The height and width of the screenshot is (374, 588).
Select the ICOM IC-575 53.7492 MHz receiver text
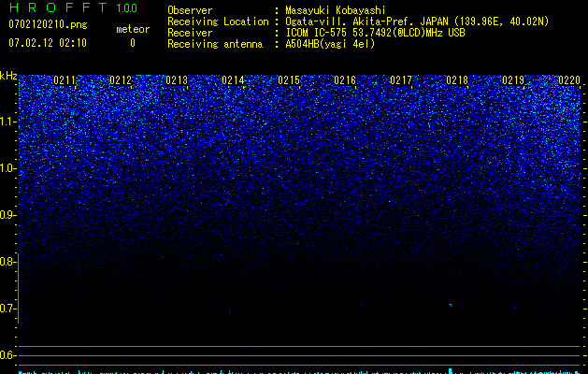(375, 33)
